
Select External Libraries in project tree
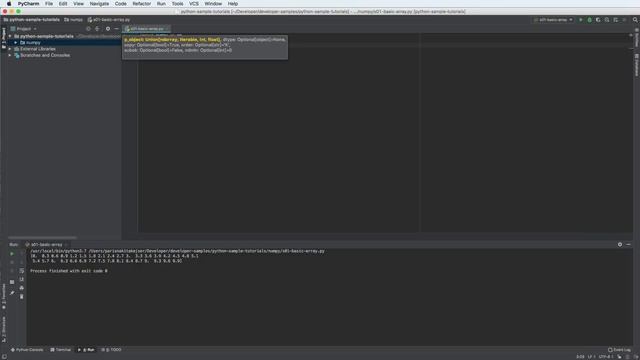[38, 49]
